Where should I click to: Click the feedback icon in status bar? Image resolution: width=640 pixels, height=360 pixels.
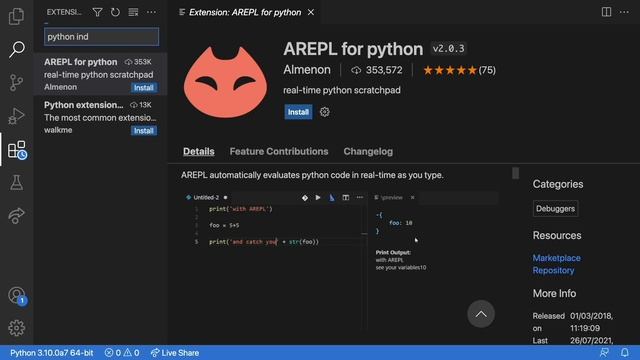(x=604, y=353)
